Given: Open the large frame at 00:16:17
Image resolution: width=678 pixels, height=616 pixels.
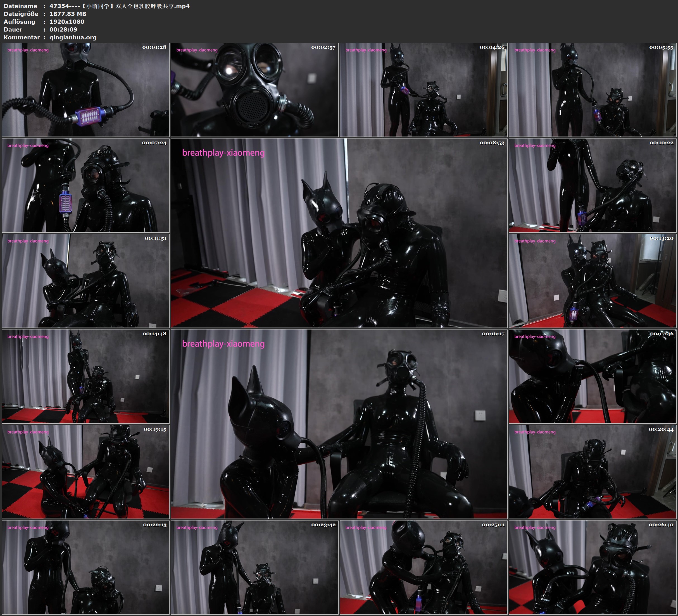Looking at the screenshot, I should 339,424.
